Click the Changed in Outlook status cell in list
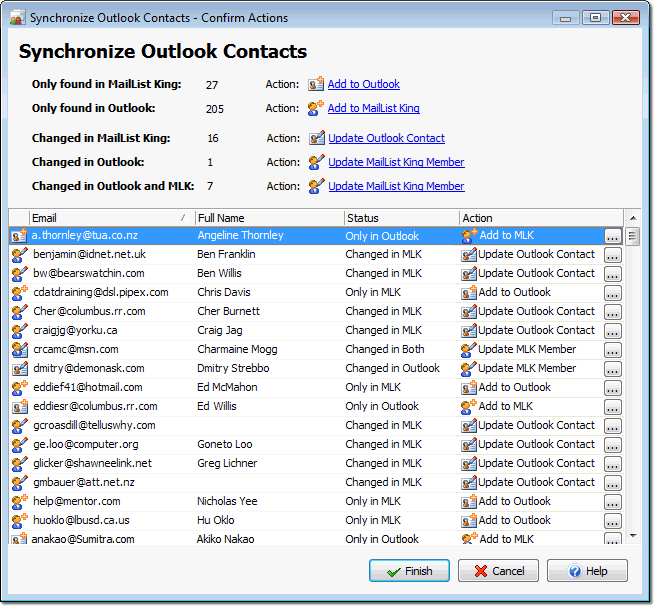654x606 pixels. pos(392,368)
